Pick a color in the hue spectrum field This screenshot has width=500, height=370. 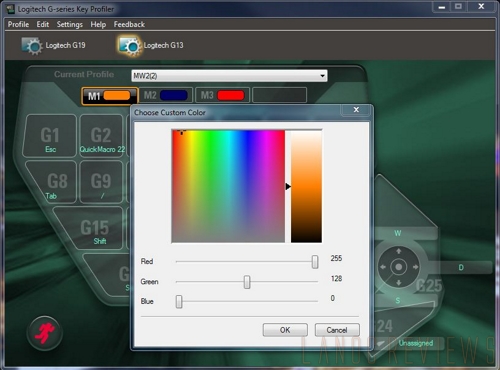coord(228,186)
